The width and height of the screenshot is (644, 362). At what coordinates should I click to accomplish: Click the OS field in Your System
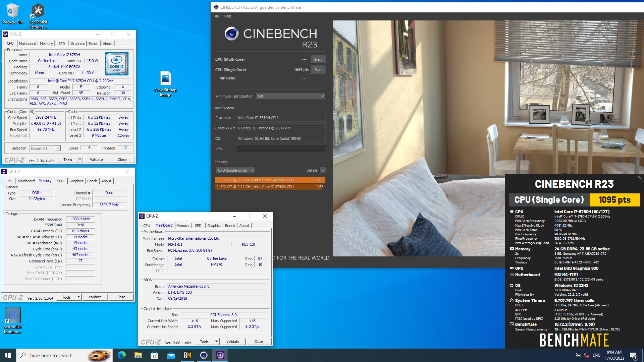click(x=281, y=138)
